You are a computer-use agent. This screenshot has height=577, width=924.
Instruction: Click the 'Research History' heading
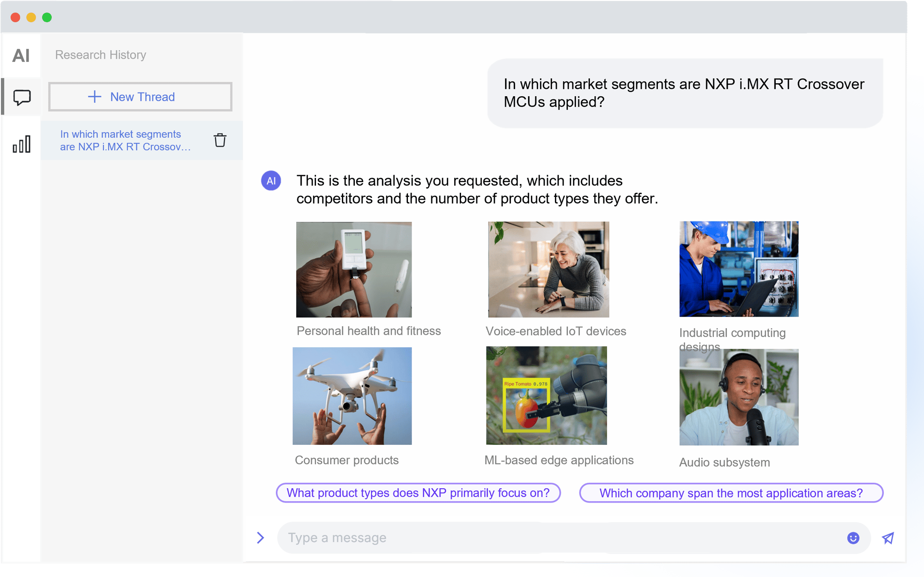coord(101,55)
